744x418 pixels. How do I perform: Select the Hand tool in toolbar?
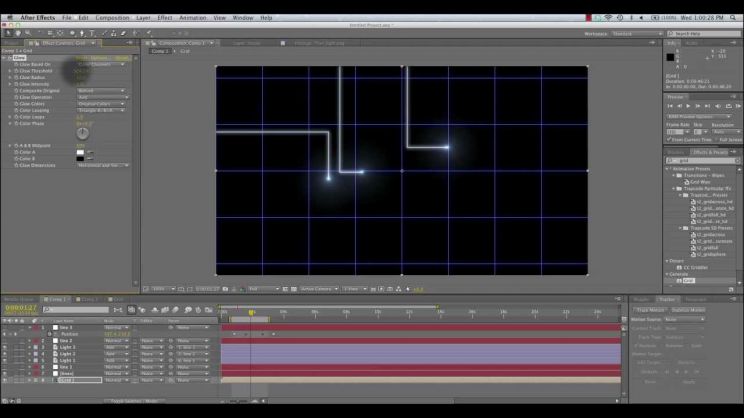click(18, 33)
